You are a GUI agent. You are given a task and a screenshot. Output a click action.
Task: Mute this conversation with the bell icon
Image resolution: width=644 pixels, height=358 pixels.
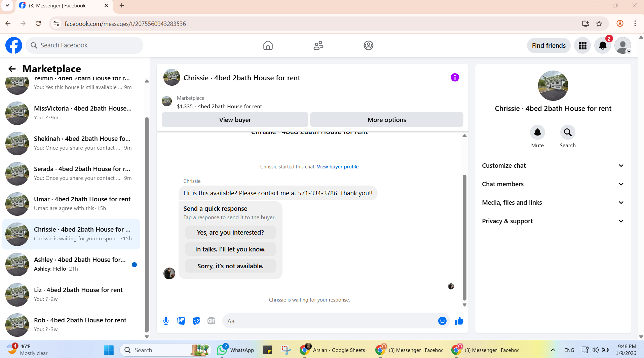[537, 132]
